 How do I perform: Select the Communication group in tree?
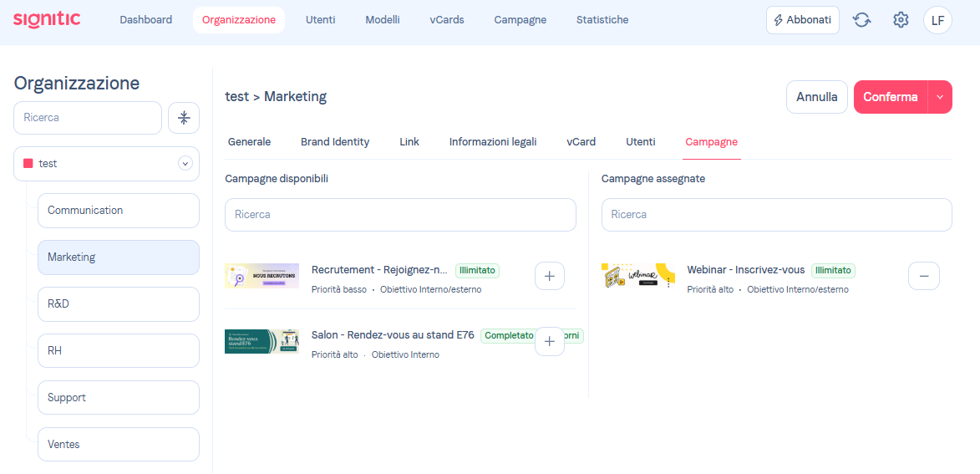pyautogui.click(x=118, y=211)
